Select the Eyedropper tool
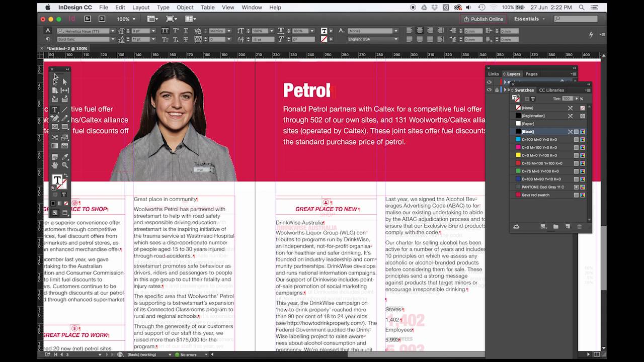Screen dimensions: 644x362 click(x=64, y=157)
